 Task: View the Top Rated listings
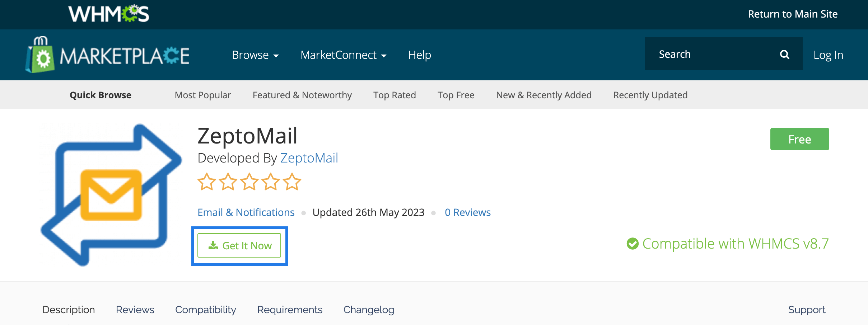tap(395, 95)
